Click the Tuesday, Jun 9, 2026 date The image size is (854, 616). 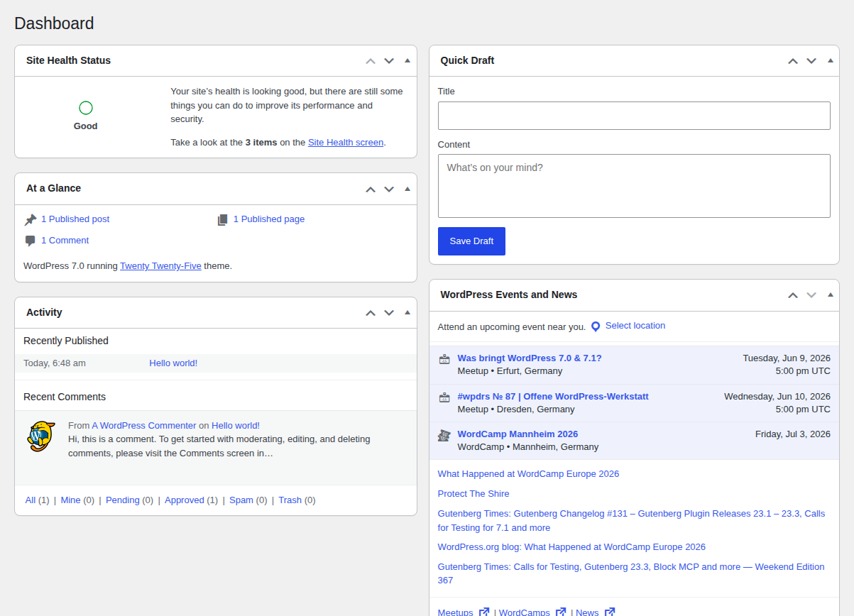click(x=787, y=358)
